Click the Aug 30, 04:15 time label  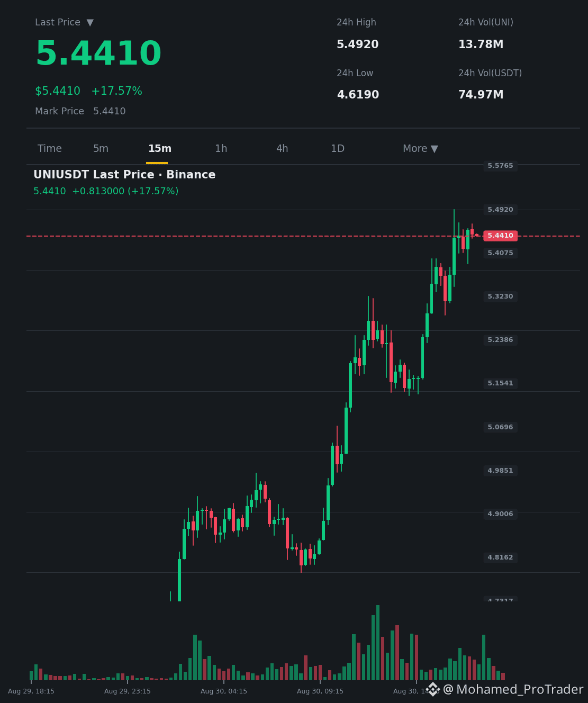point(224,691)
